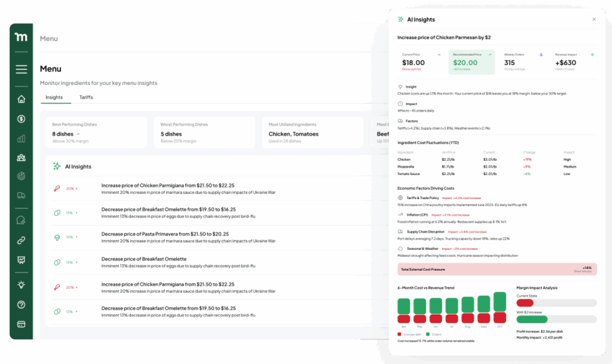Screen dimensions: 612x364
Task: Select the delivery truck sidebar icon
Action: pos(22,195)
